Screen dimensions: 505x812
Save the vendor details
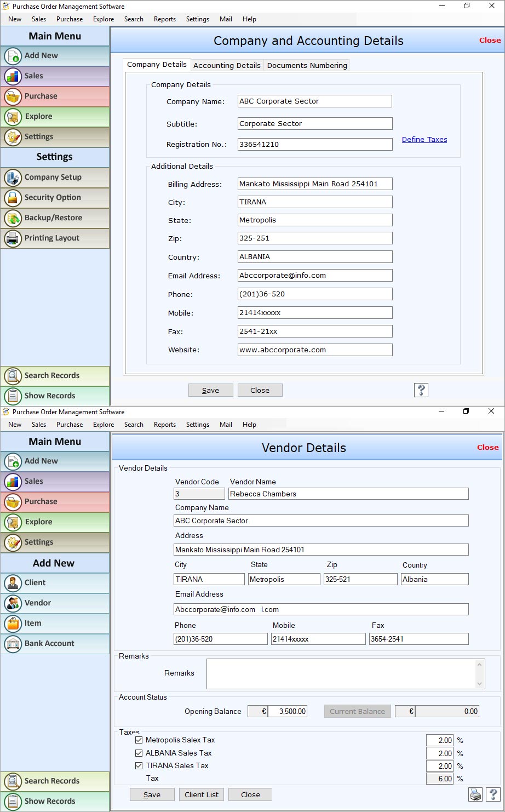[x=152, y=794]
